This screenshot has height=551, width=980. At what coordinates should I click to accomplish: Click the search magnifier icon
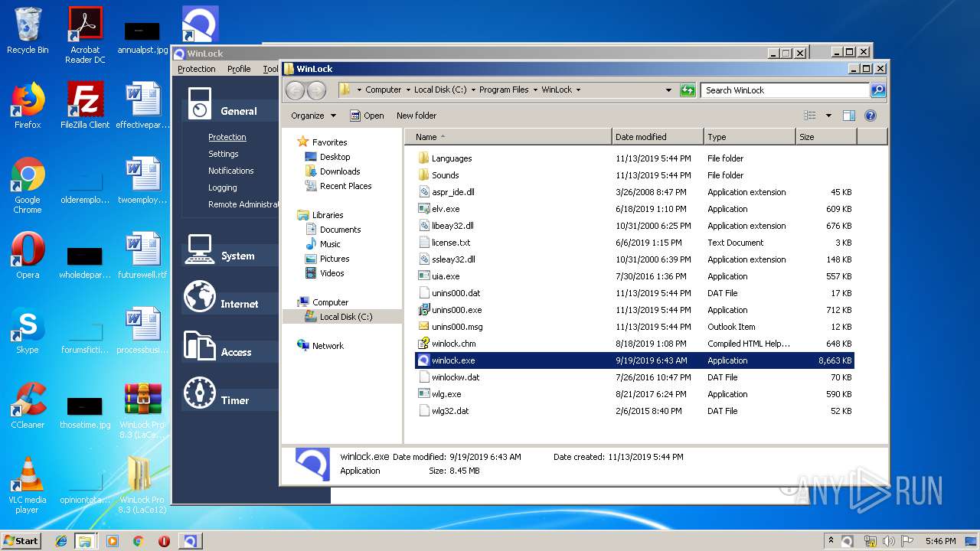coord(878,90)
